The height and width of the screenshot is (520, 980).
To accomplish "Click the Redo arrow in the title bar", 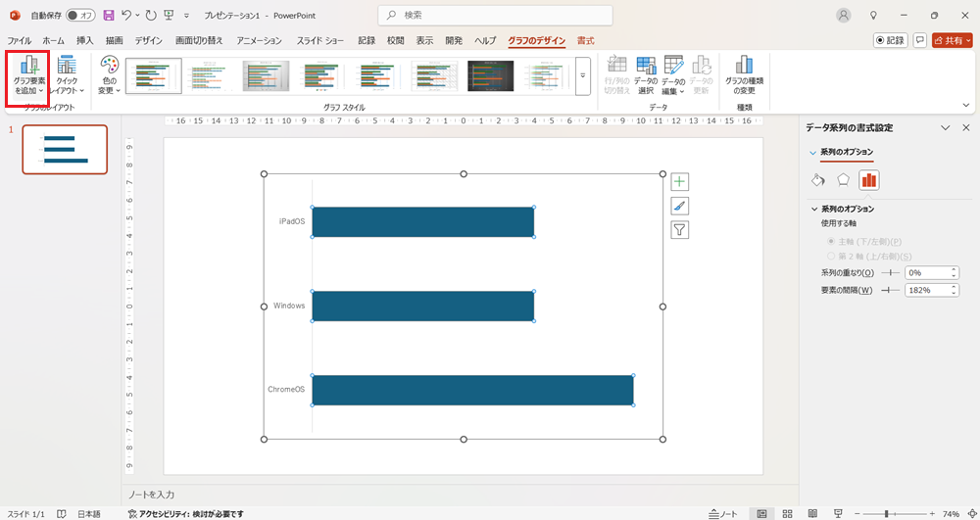I will 150,15.
